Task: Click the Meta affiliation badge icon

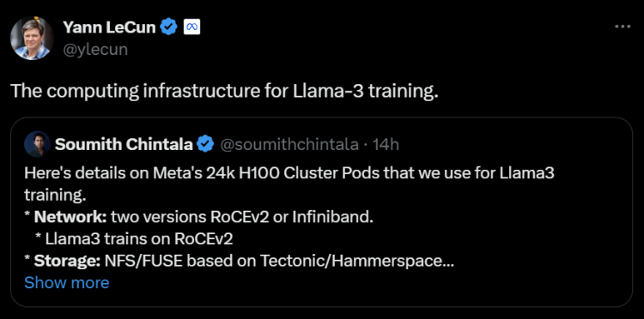Action: coord(191,27)
